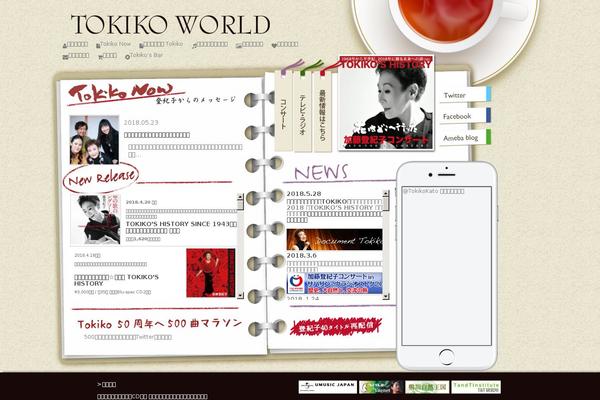
Task: Click the phone home button
Action: (x=447, y=356)
